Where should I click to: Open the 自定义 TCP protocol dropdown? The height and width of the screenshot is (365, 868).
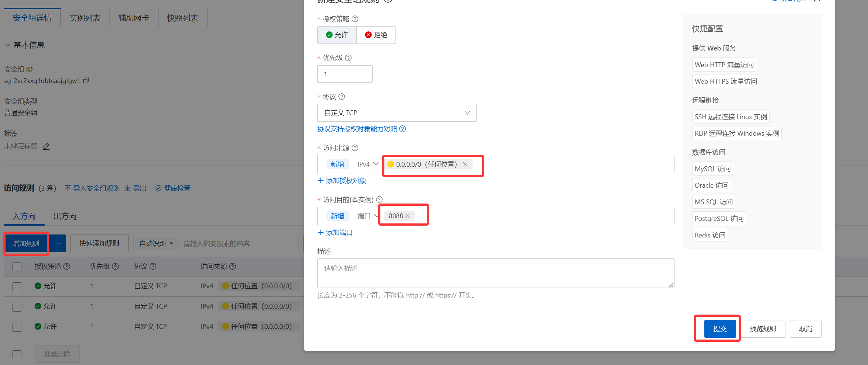397,113
